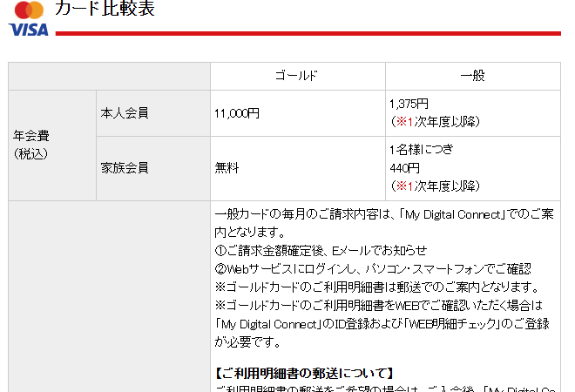Click the 1,375円 general fee
The height and width of the screenshot is (392, 575).
(409, 104)
